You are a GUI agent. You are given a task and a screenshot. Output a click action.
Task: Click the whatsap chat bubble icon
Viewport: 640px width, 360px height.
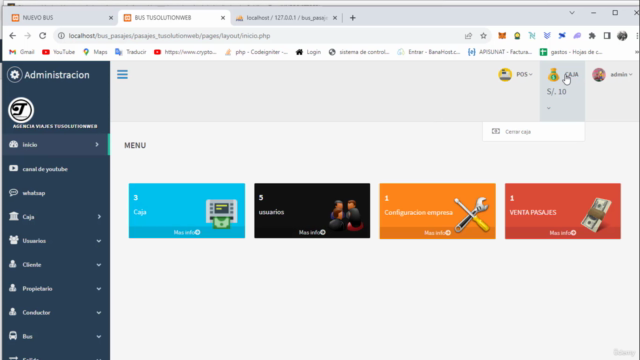pos(13,192)
